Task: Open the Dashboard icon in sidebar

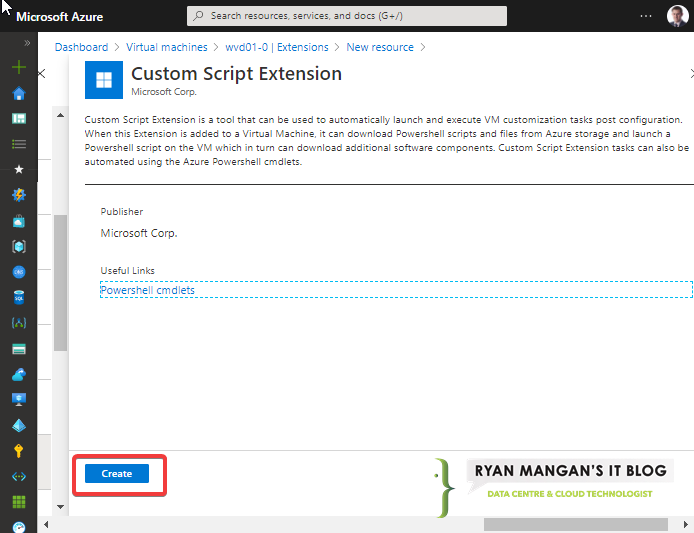Action: (19, 119)
